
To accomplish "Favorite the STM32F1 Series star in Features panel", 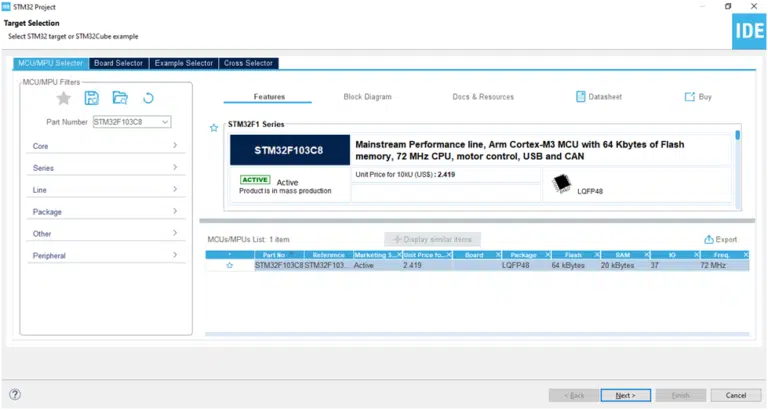I will pos(214,128).
